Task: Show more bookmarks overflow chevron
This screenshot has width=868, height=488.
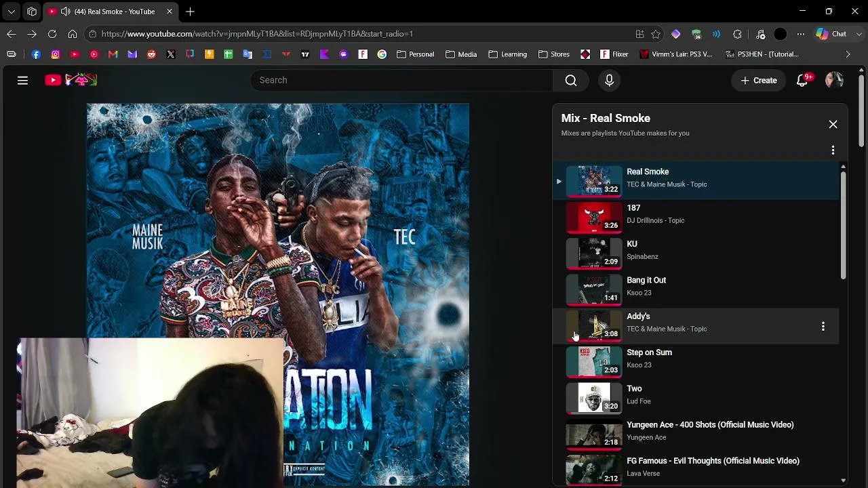Action: point(848,54)
